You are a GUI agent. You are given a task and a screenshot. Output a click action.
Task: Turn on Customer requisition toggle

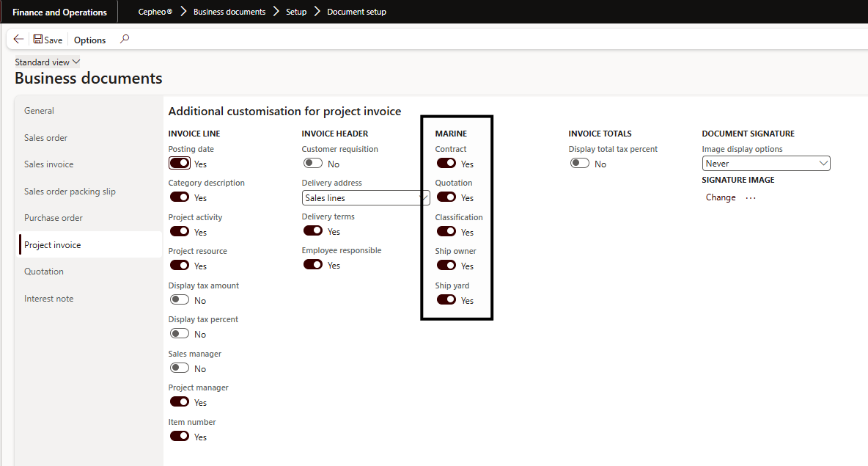(313, 164)
